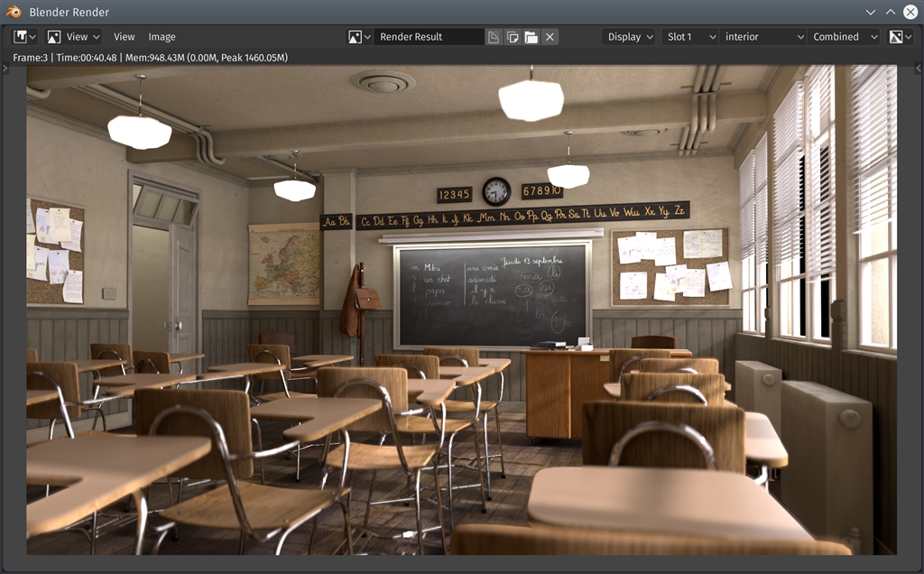Unlink the Render Result image
Image resolution: width=924 pixels, height=574 pixels.
(550, 36)
